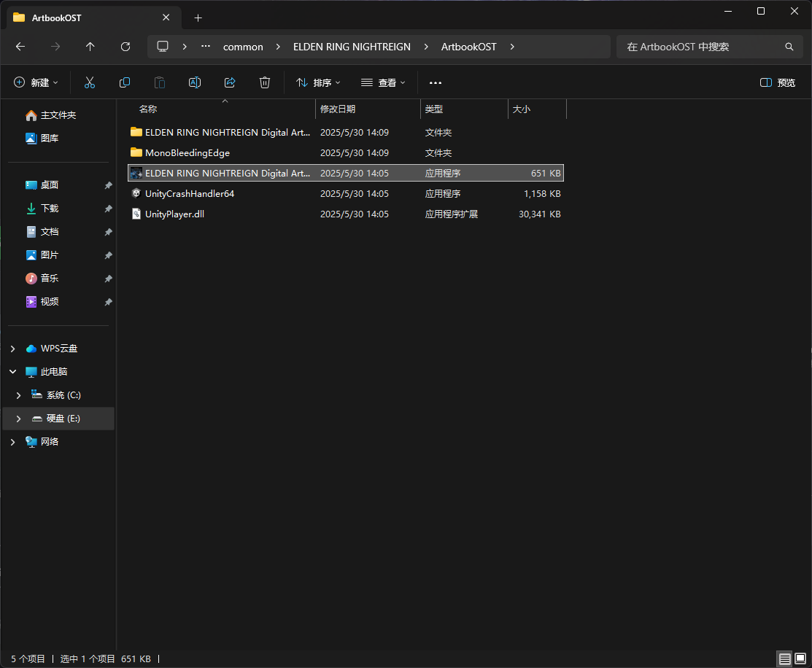Image resolution: width=812 pixels, height=668 pixels.
Task: Unpin 下载 from quick access
Action: [x=108, y=209]
